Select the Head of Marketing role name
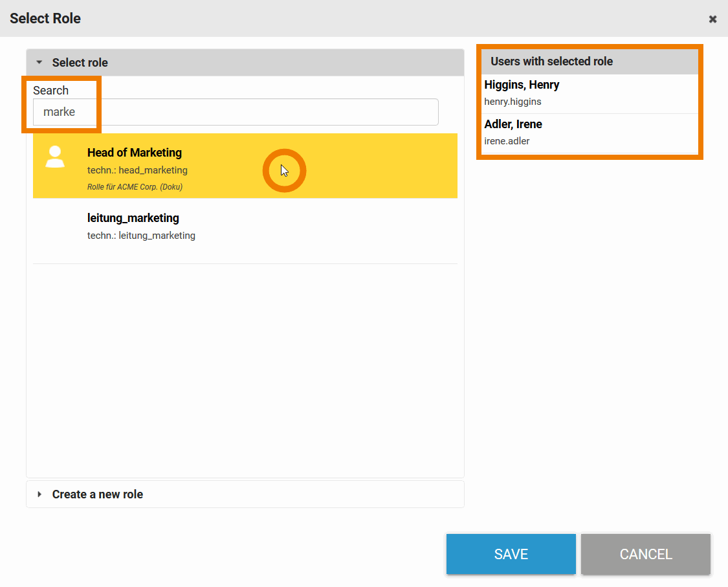Screen dimensions: 728x587 [x=135, y=153]
